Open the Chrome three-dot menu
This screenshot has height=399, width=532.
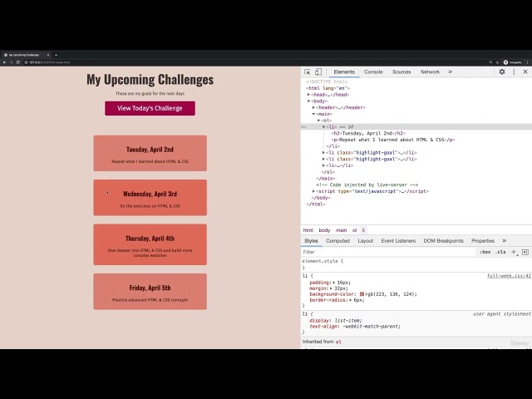(x=528, y=62)
